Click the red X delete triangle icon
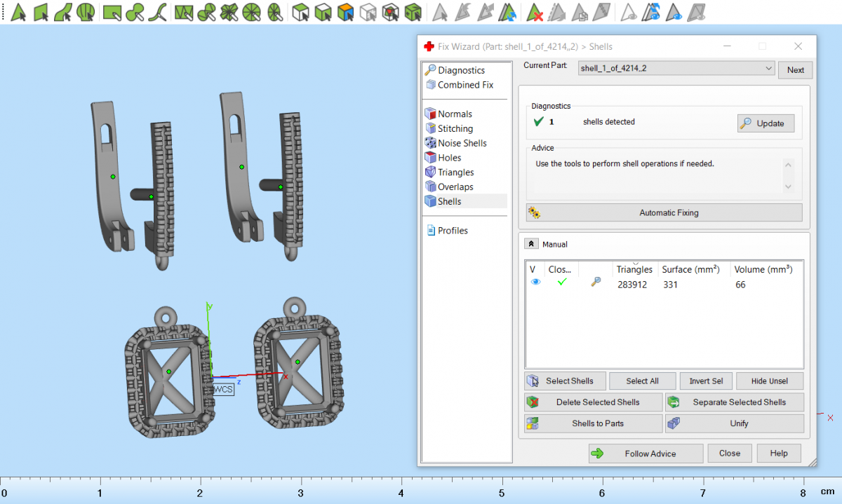The width and height of the screenshot is (842, 504). pos(535,12)
